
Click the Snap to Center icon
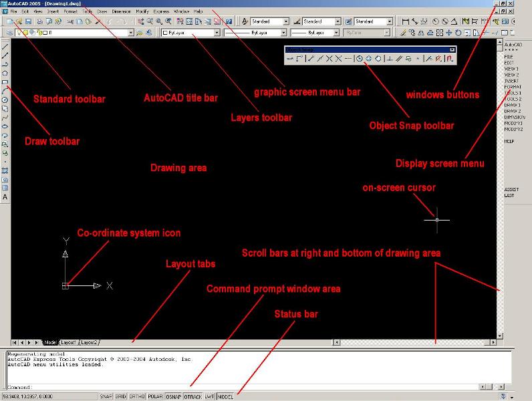(x=360, y=59)
